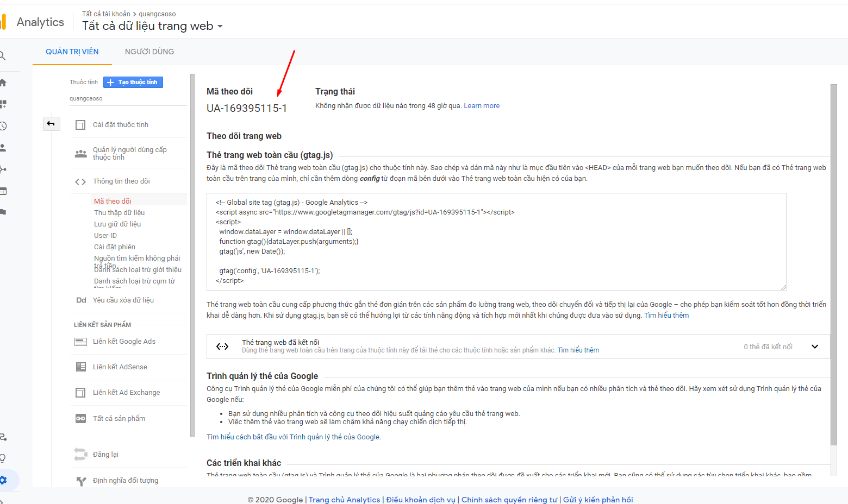Open the Conversions flag icon
Screen dimensions: 848x504
coord(3,212)
